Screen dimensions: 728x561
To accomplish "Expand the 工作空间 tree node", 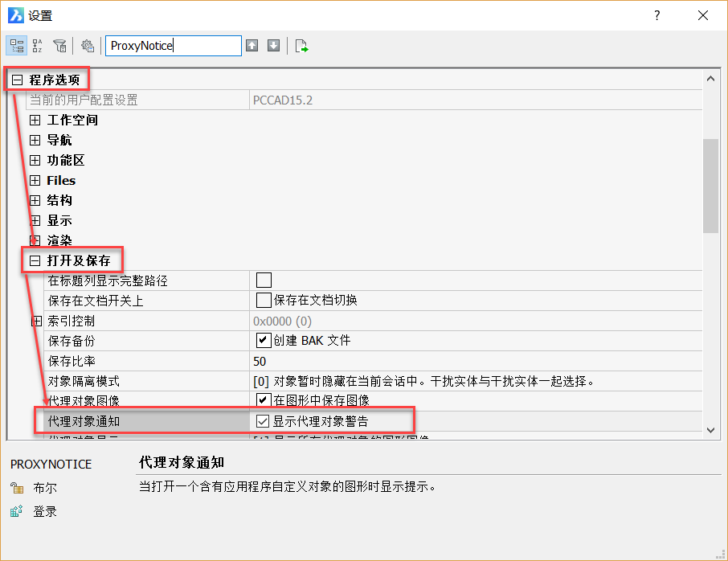I will point(35,121).
